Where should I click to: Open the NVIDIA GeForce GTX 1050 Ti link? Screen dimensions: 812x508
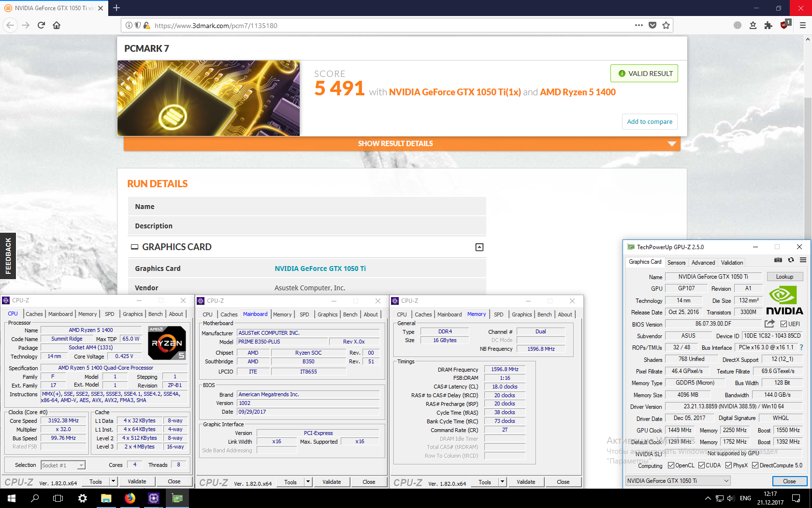point(320,269)
